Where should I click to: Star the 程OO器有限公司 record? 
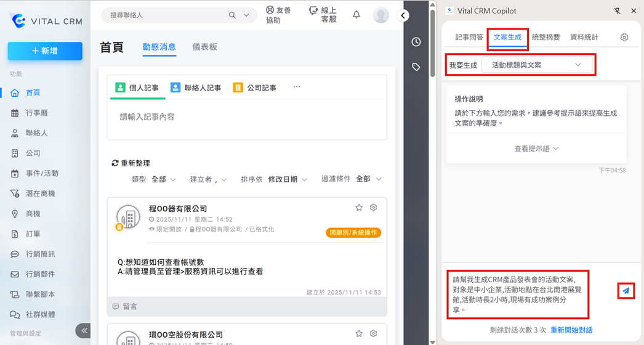(359, 208)
